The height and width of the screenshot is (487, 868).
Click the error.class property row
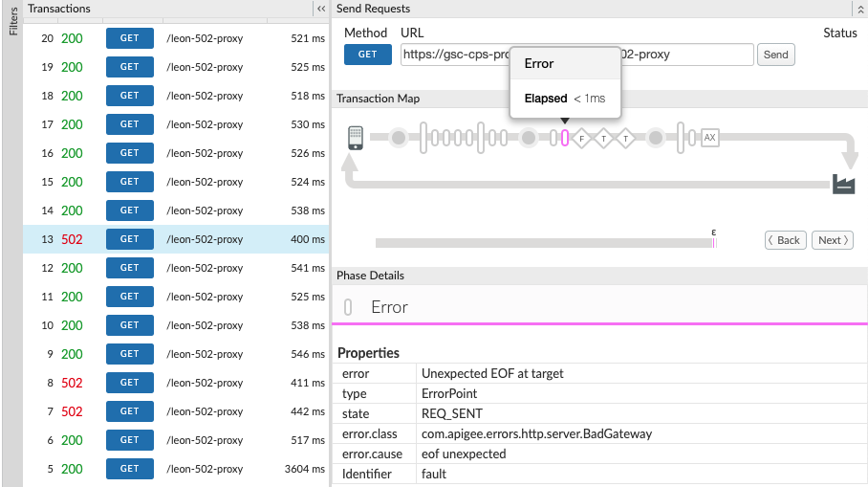tap(600, 433)
